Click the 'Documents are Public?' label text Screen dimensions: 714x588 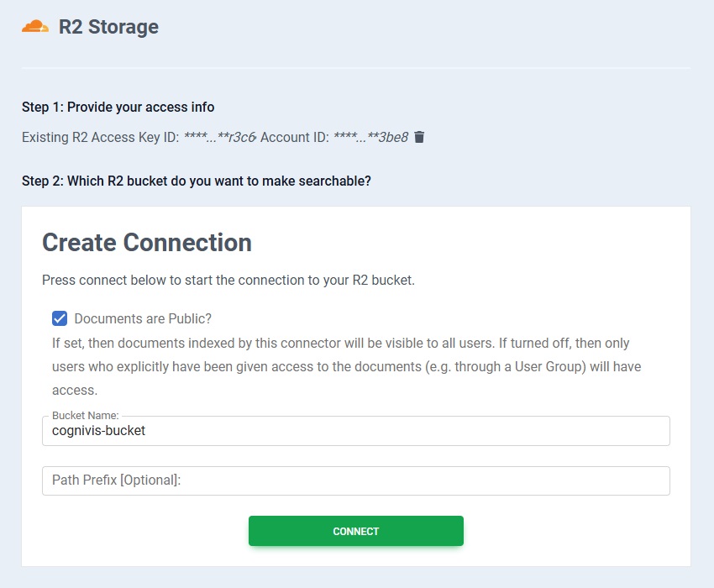(x=143, y=318)
